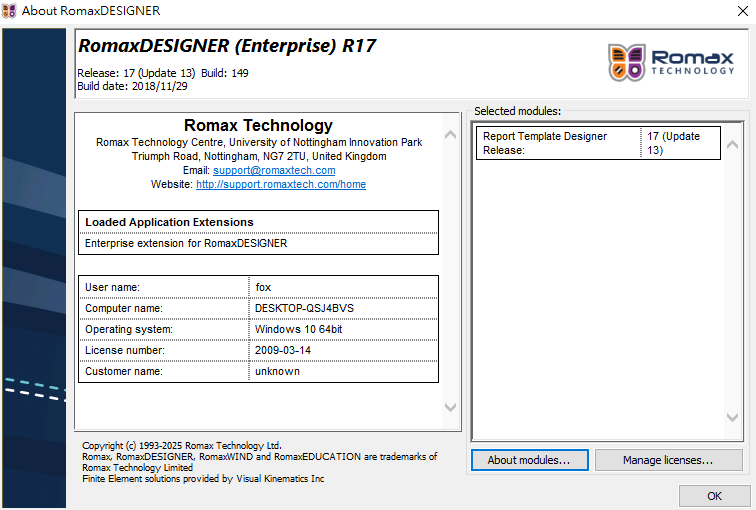Open the support.romaxtech.com/home website link
This screenshot has height=510, width=756.
coord(281,185)
